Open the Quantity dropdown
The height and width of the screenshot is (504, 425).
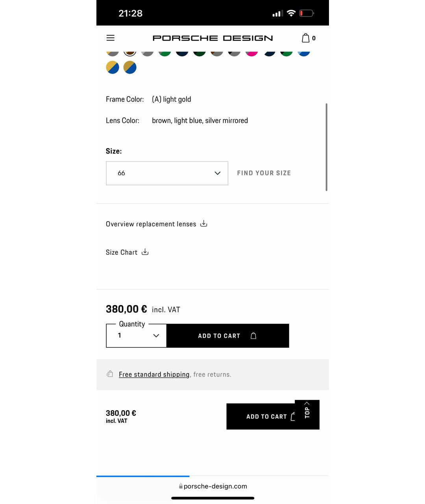tap(137, 336)
